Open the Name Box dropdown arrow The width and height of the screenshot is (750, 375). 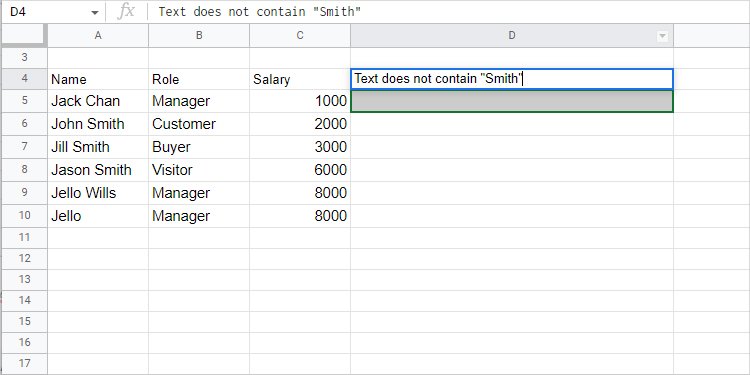coord(95,12)
